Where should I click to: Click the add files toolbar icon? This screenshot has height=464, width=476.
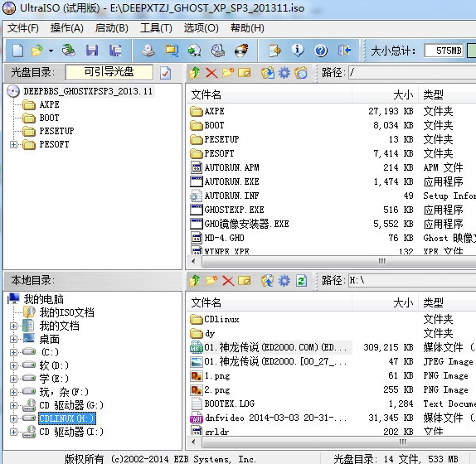tap(274, 51)
